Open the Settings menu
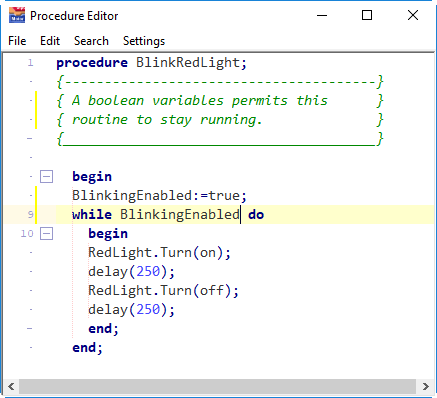The image size is (437, 398). 144,41
